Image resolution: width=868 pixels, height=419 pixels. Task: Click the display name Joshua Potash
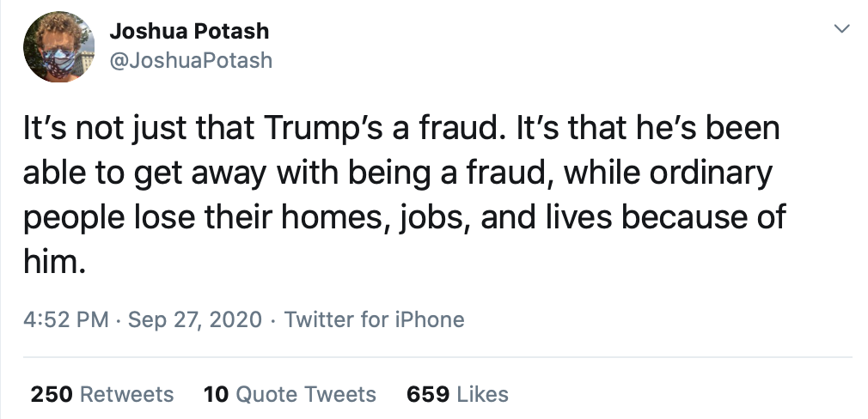coord(189,32)
